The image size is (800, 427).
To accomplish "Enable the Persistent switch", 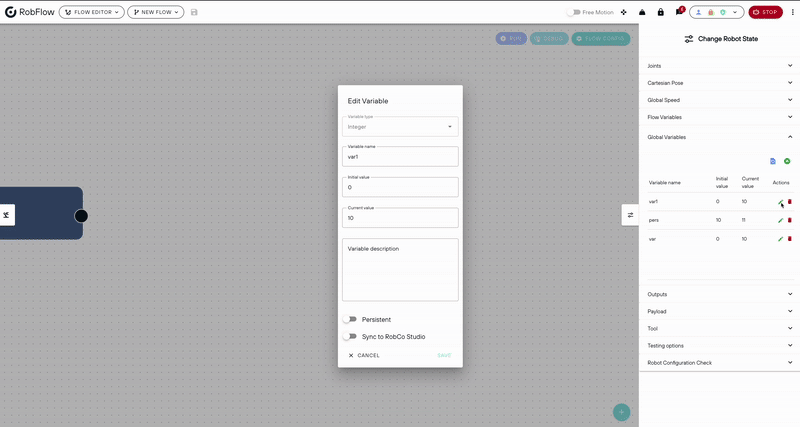I will click(349, 319).
